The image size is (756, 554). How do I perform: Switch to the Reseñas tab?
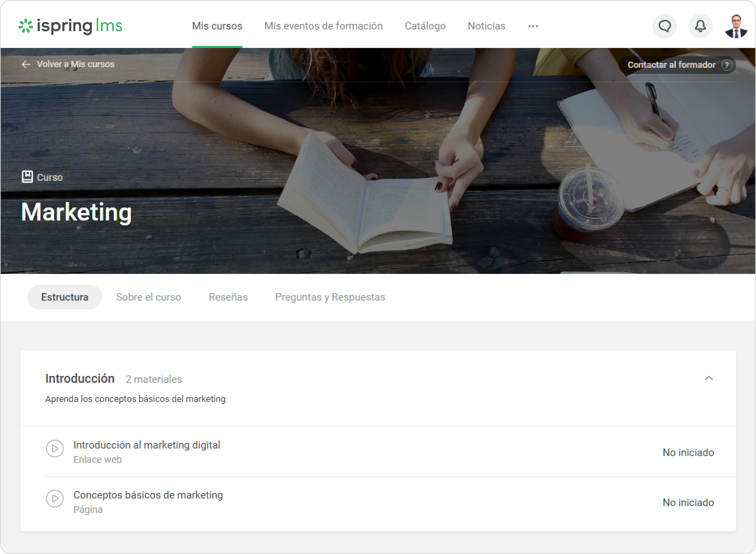point(228,297)
